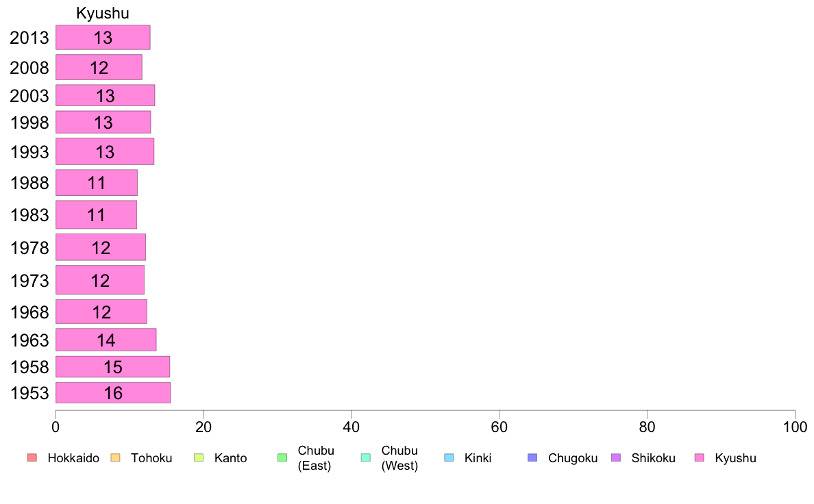Click the 1983 year label

tap(29, 215)
